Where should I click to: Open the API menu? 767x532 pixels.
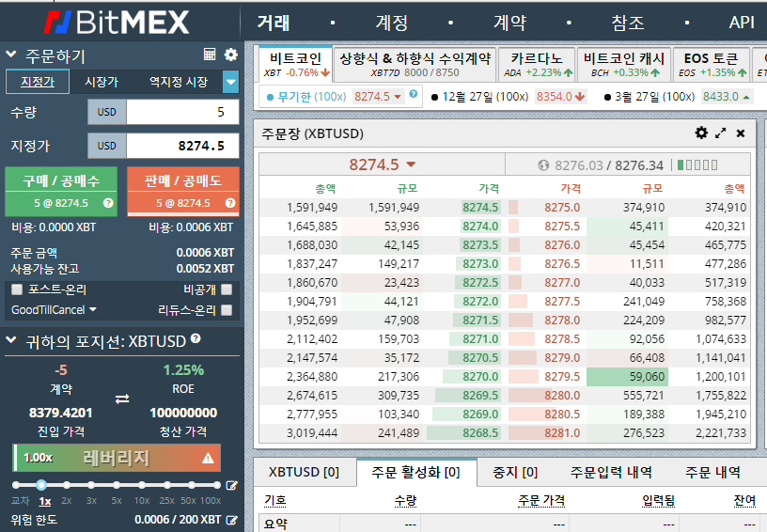point(742,23)
